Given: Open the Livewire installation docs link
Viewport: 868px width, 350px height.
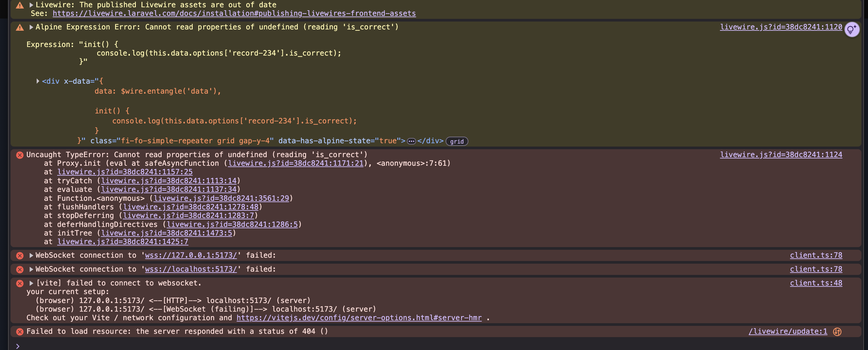Looking at the screenshot, I should [234, 14].
